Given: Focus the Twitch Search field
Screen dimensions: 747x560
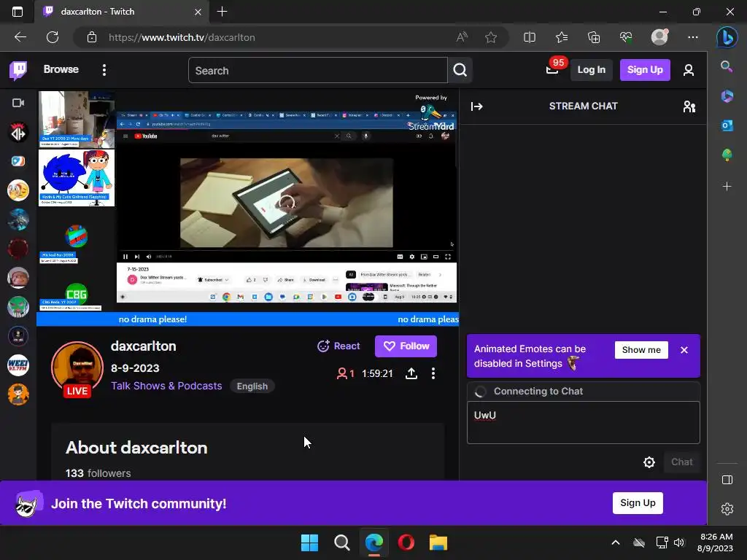Looking at the screenshot, I should [318, 71].
